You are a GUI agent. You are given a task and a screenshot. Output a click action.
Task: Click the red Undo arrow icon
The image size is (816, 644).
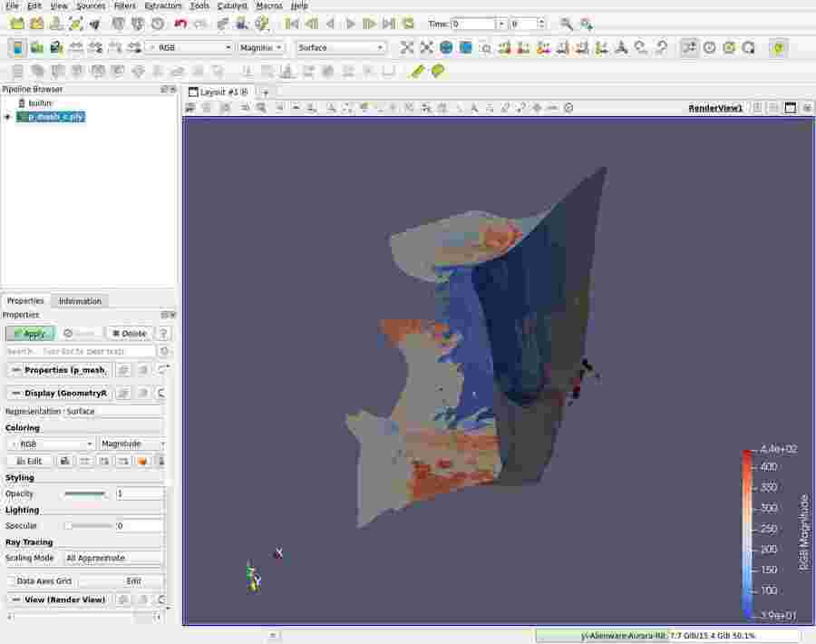180,24
